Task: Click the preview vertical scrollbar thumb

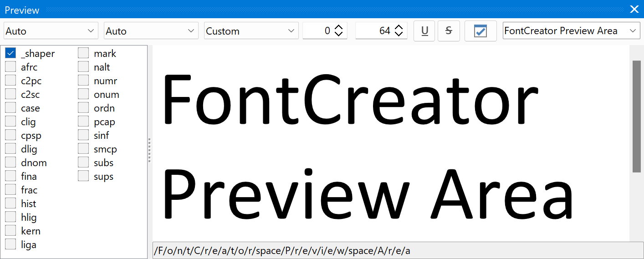Action: pyautogui.click(x=636, y=116)
